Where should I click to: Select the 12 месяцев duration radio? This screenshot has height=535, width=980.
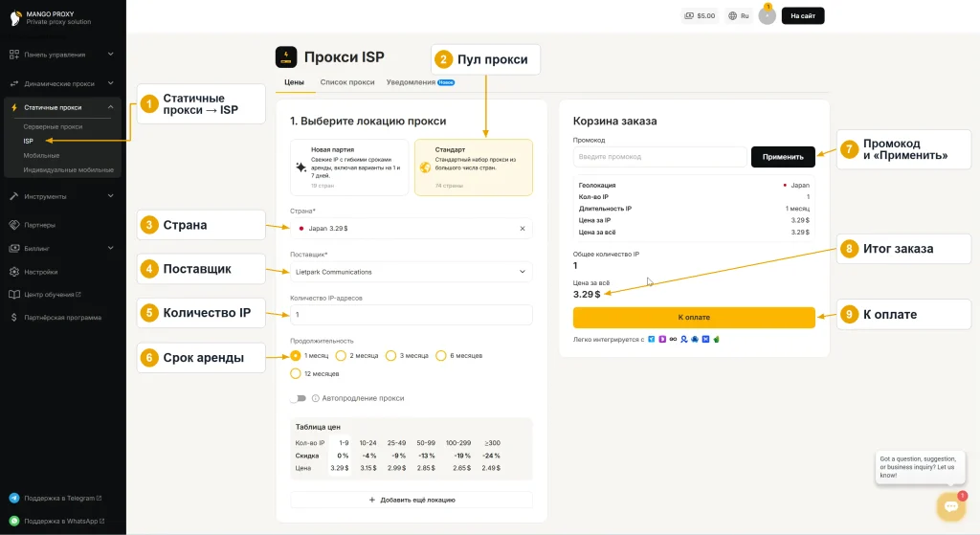pos(296,374)
